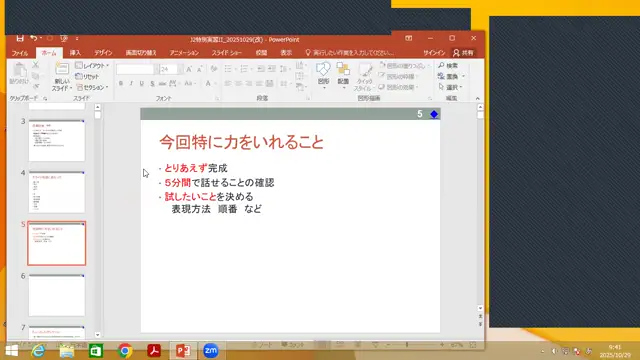
Task: Select slide 6 thumbnail
Action: coord(57,295)
